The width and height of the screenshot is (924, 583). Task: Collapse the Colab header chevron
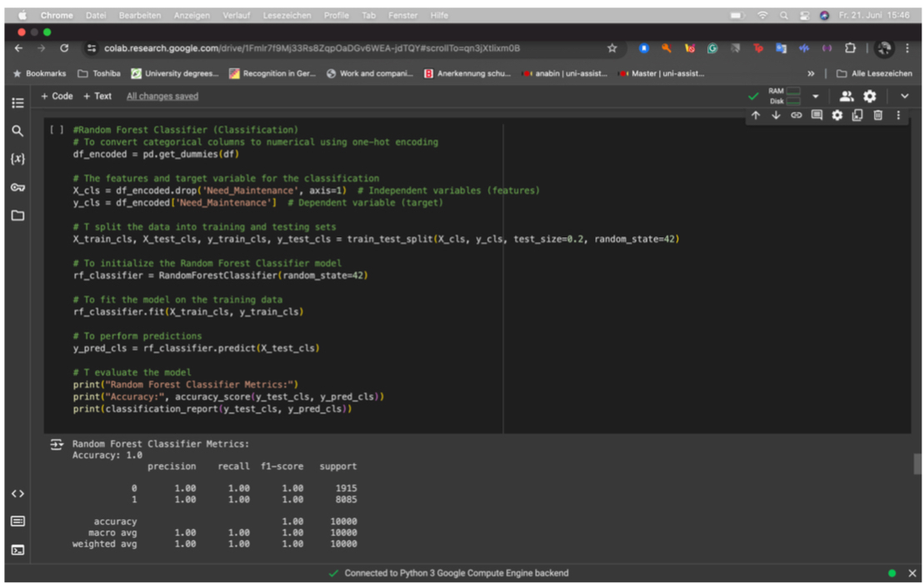click(x=904, y=97)
